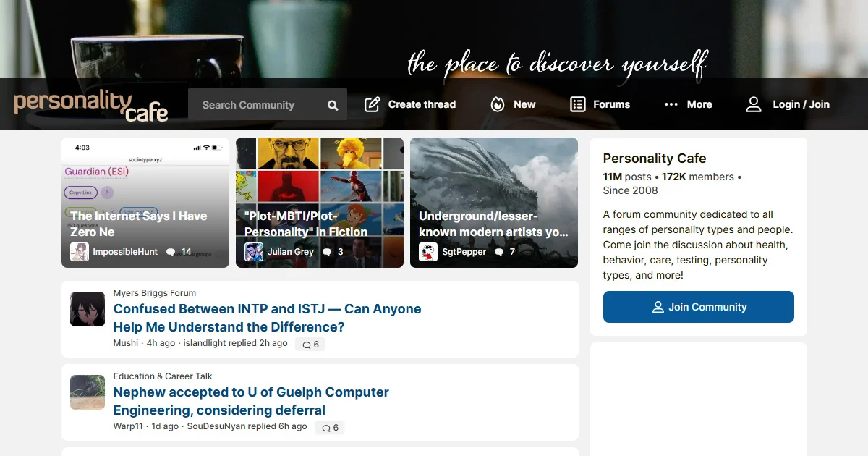Click the Join Community button
Viewport: 868px width, 456px height.
[x=699, y=307]
